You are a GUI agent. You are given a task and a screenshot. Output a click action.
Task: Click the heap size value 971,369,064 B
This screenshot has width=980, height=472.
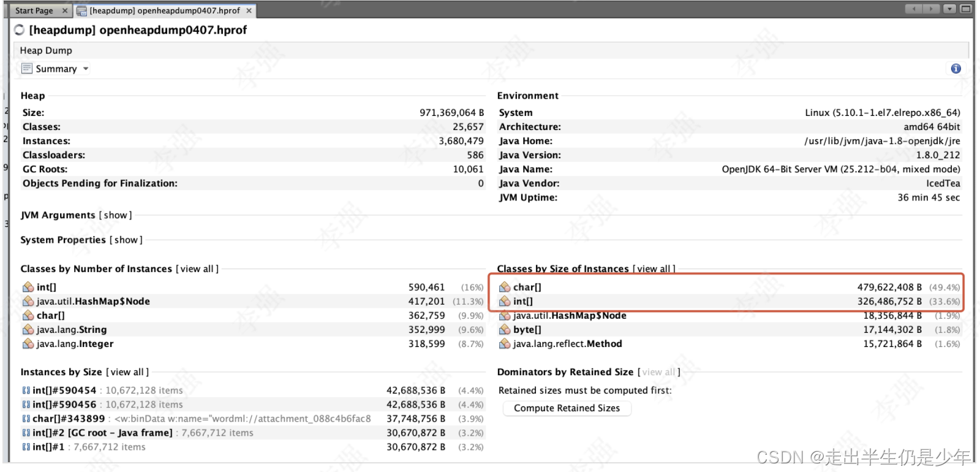point(451,113)
